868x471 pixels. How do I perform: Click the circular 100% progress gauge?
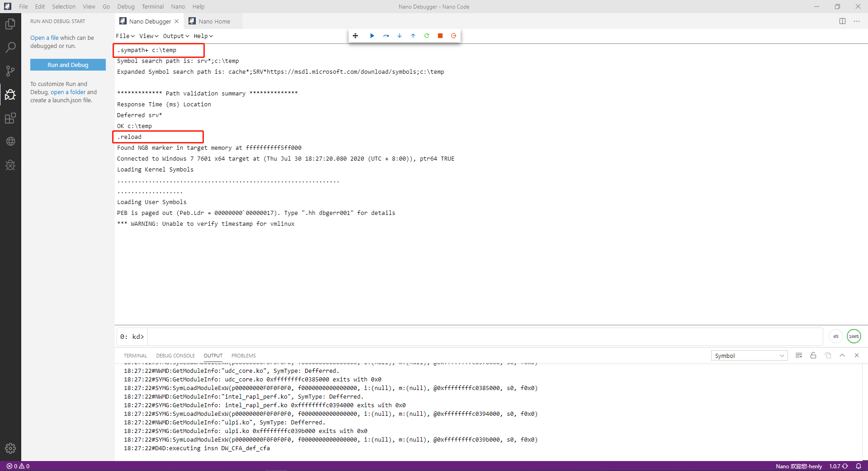click(x=854, y=336)
